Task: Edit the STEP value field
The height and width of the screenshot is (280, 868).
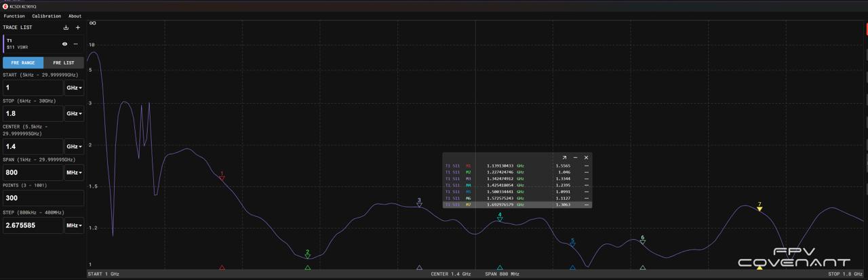Action: click(33, 225)
